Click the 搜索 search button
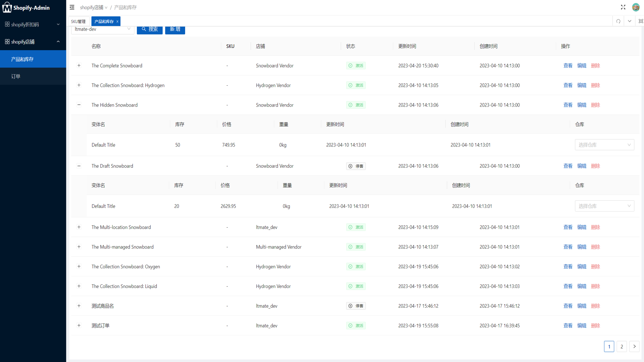This screenshot has width=644, height=362. pos(150,29)
